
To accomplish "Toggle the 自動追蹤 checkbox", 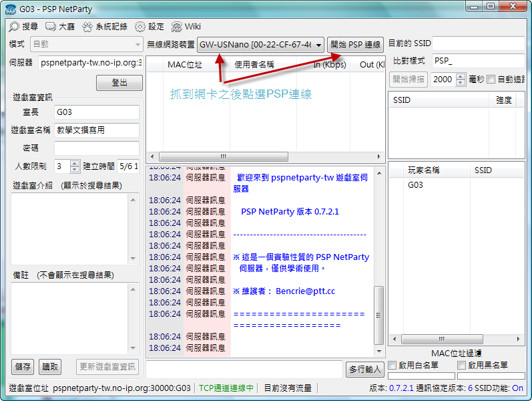I will click(x=491, y=80).
